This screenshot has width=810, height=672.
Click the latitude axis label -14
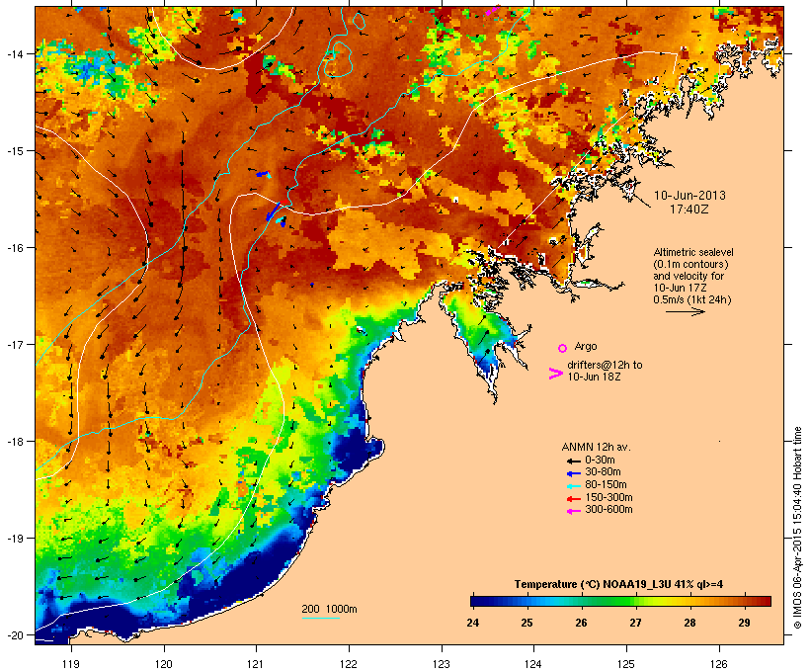coord(15,53)
